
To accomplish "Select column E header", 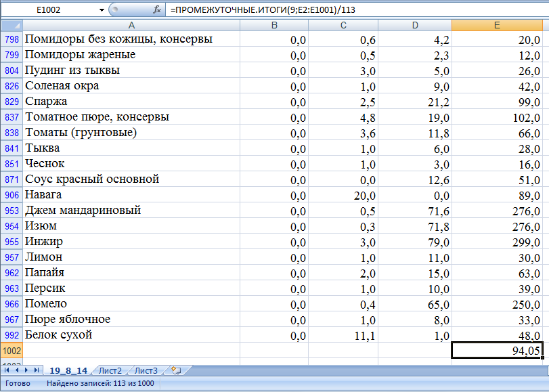I will (x=497, y=25).
